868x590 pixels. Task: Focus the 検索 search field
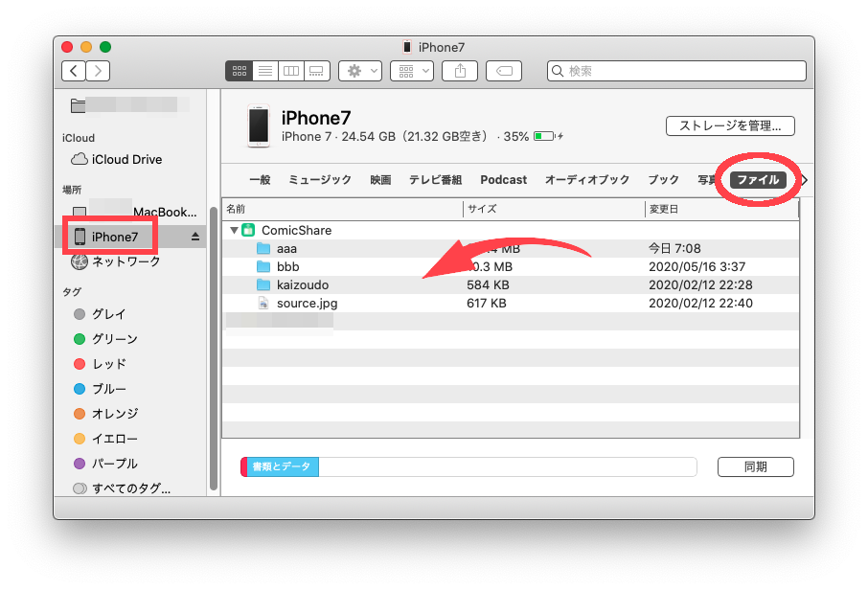[x=676, y=71]
